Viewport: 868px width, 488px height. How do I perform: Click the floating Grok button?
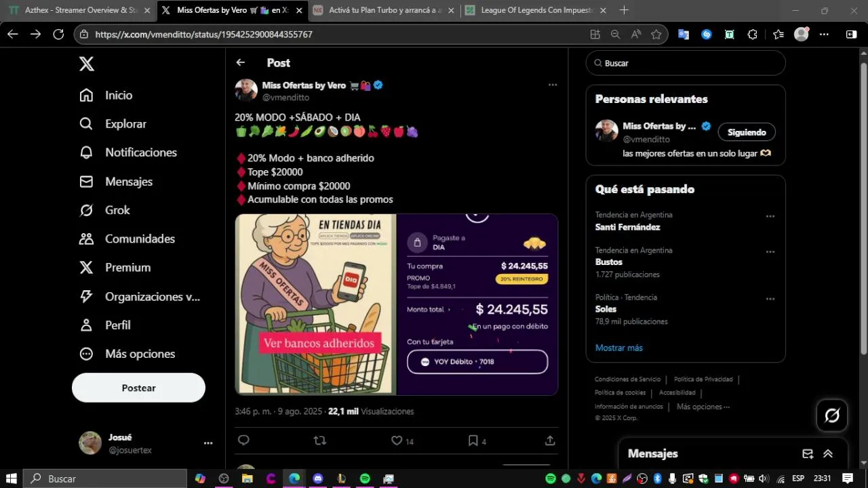832,415
